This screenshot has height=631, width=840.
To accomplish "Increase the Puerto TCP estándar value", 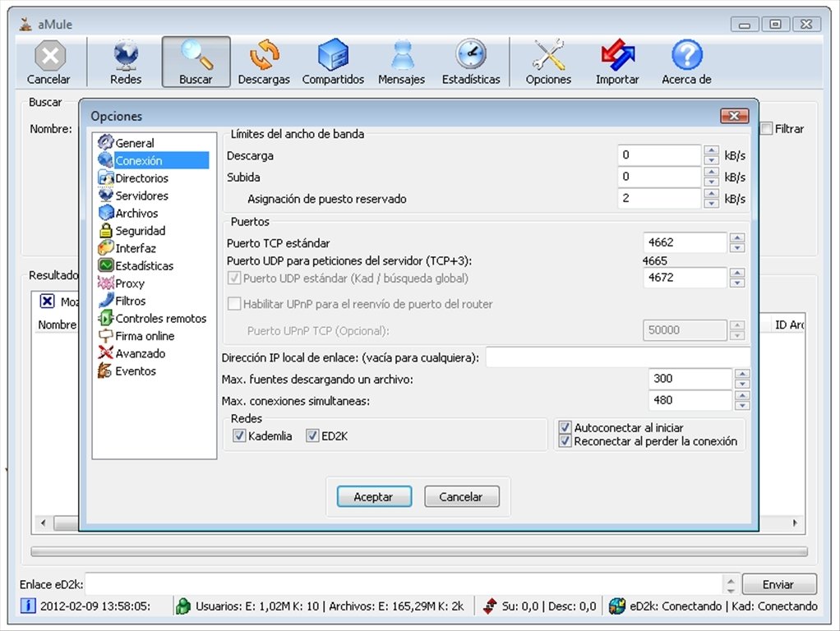I will (737, 237).
